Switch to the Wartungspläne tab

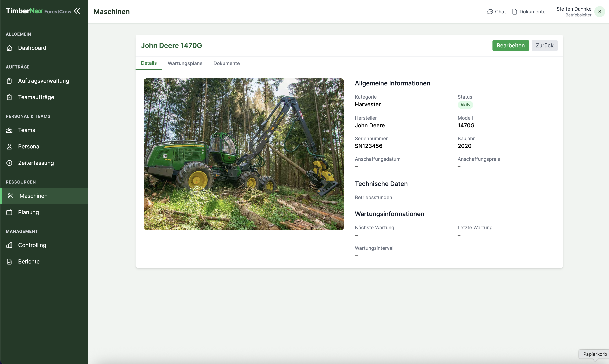click(185, 64)
